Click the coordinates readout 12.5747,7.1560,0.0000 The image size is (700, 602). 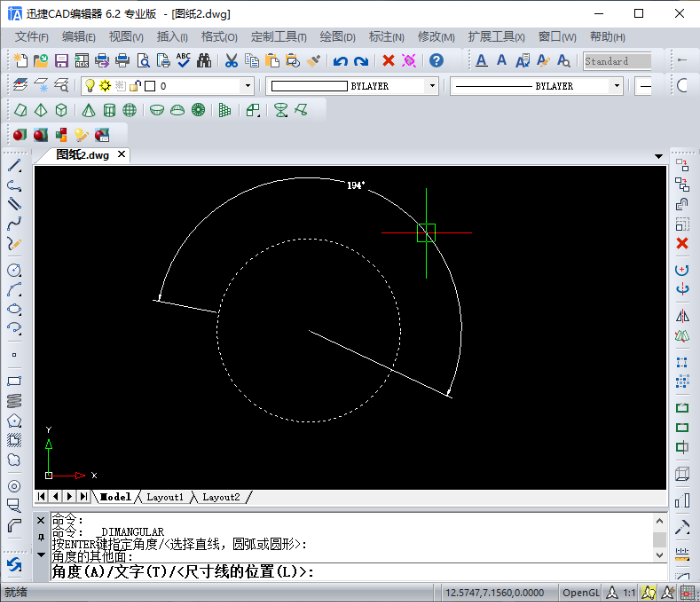click(x=495, y=593)
